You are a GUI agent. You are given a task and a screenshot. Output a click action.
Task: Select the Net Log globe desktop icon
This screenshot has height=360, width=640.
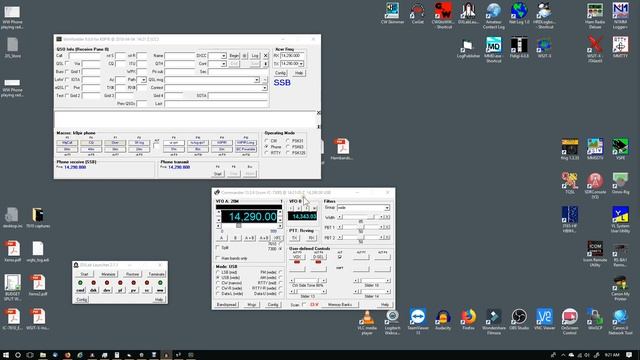[x=519, y=13]
